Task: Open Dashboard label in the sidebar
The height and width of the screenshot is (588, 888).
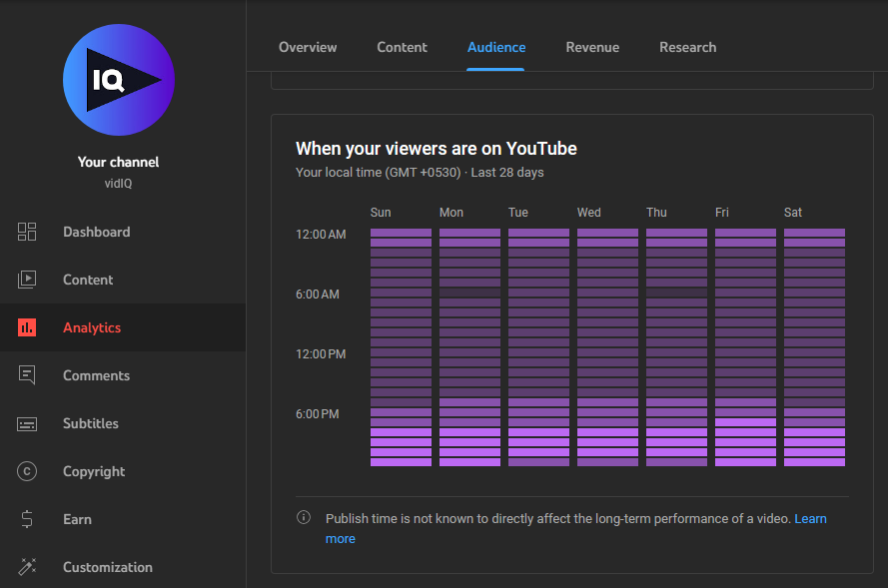Action: point(96,232)
